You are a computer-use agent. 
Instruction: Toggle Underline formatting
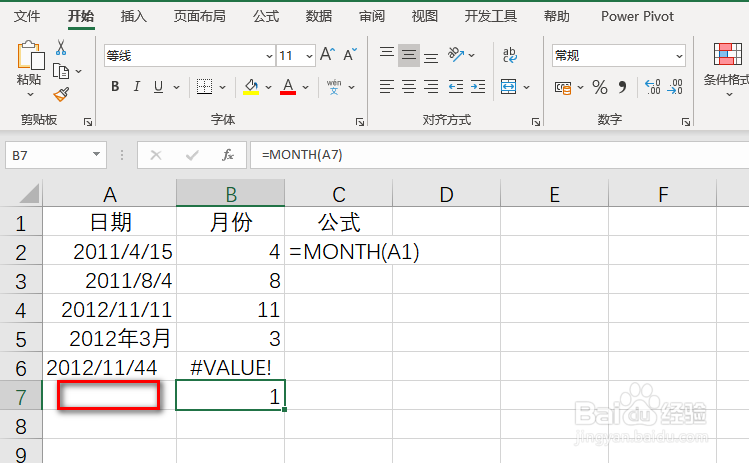click(x=159, y=86)
